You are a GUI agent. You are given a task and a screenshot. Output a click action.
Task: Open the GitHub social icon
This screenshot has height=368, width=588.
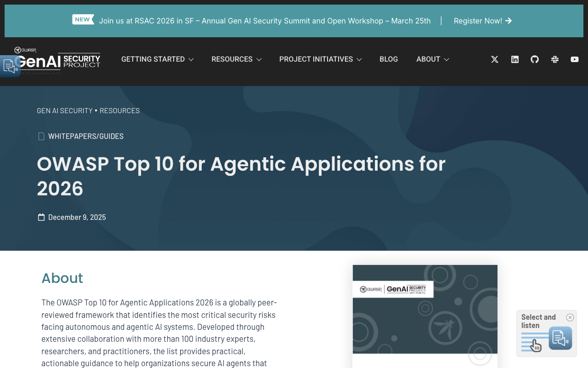click(x=535, y=59)
